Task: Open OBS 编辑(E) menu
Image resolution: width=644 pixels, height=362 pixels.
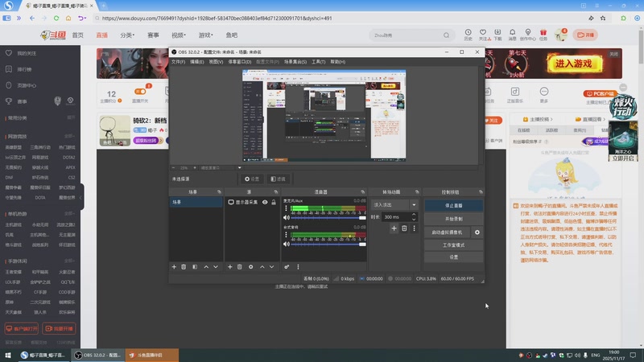Action: 196,62
